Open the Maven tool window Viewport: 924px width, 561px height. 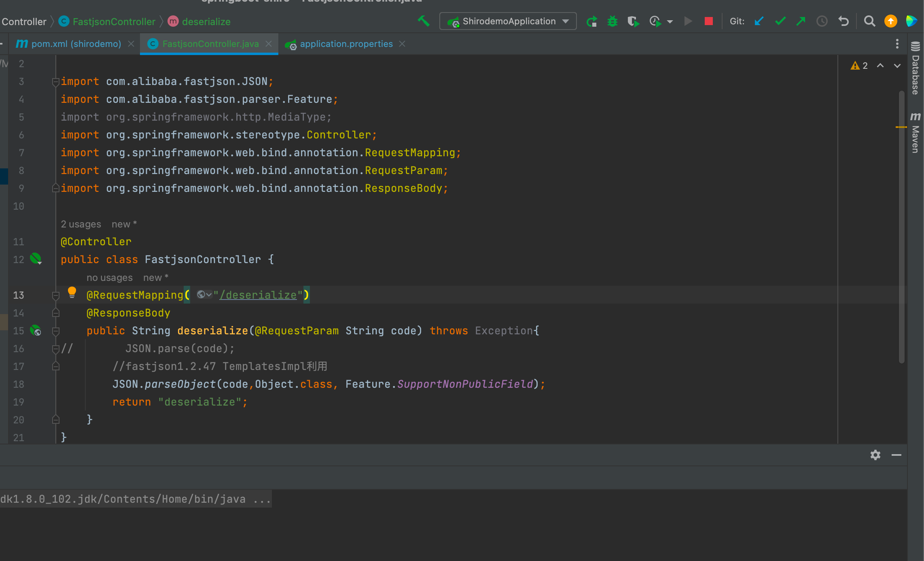(916, 134)
